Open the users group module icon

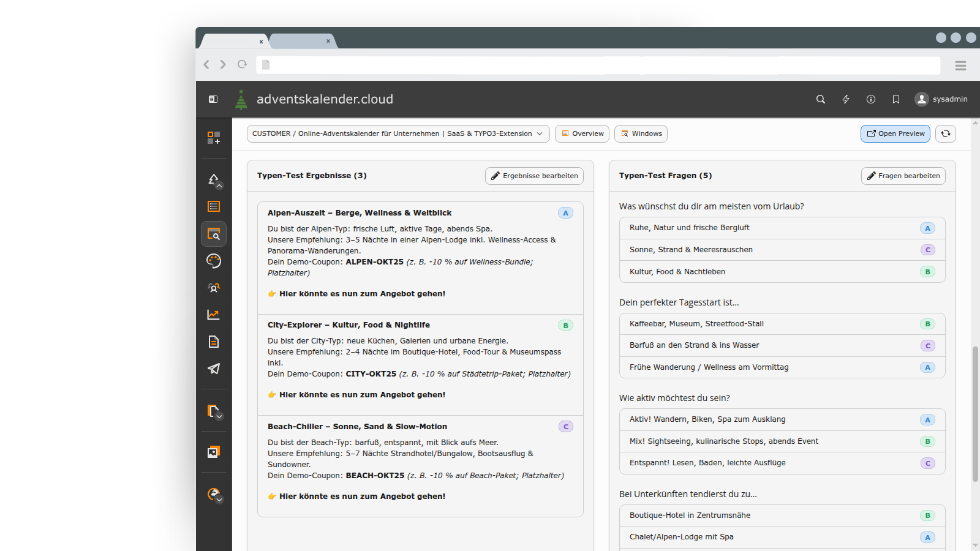[213, 288]
